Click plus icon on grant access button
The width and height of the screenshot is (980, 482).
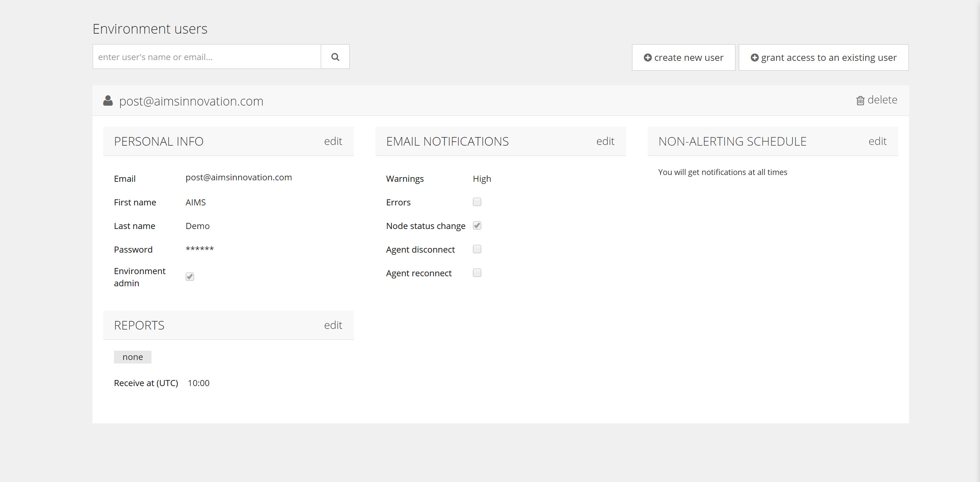[754, 57]
